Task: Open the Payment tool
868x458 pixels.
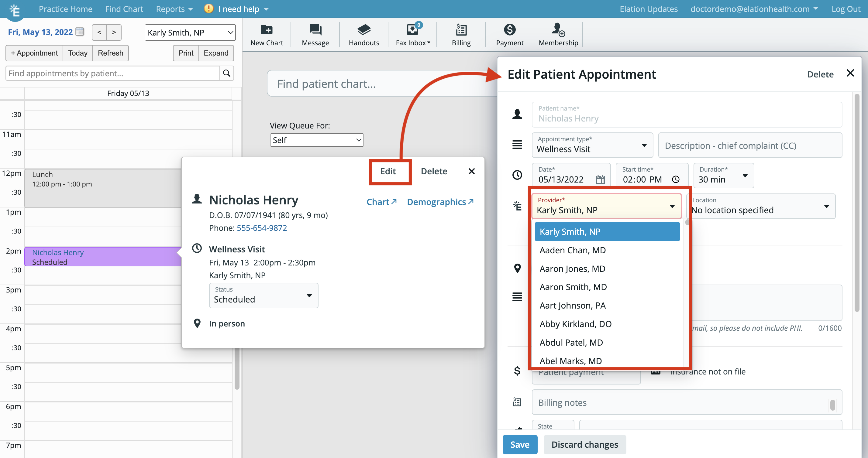Action: pos(509,34)
